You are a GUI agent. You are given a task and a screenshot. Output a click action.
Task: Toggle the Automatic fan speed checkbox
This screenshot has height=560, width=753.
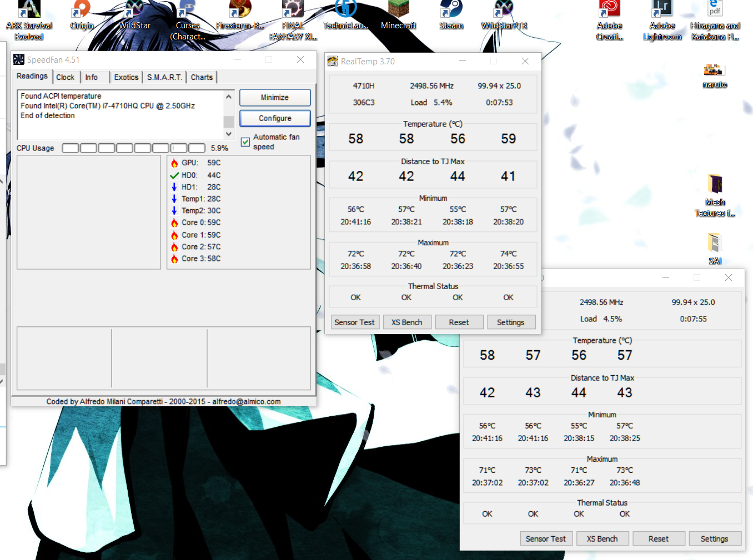245,142
